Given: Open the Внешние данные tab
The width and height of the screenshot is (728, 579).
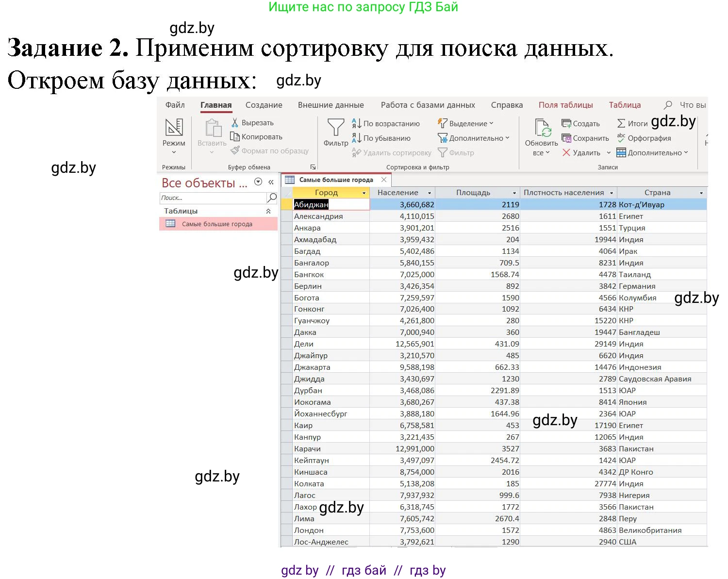Looking at the screenshot, I should 331,104.
